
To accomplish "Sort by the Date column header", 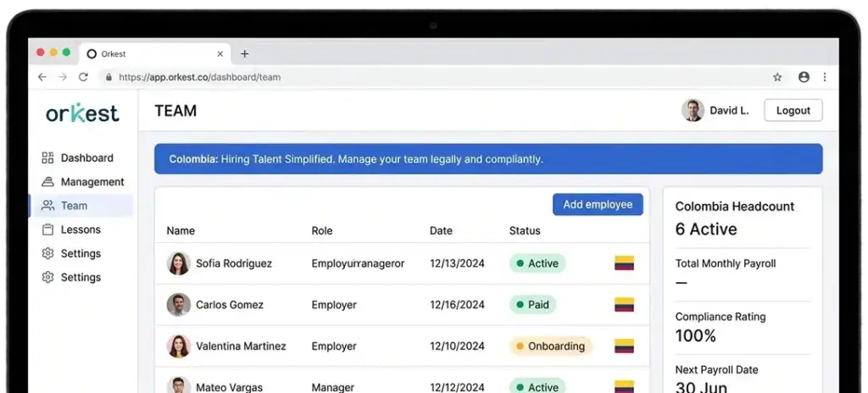I will [x=441, y=231].
